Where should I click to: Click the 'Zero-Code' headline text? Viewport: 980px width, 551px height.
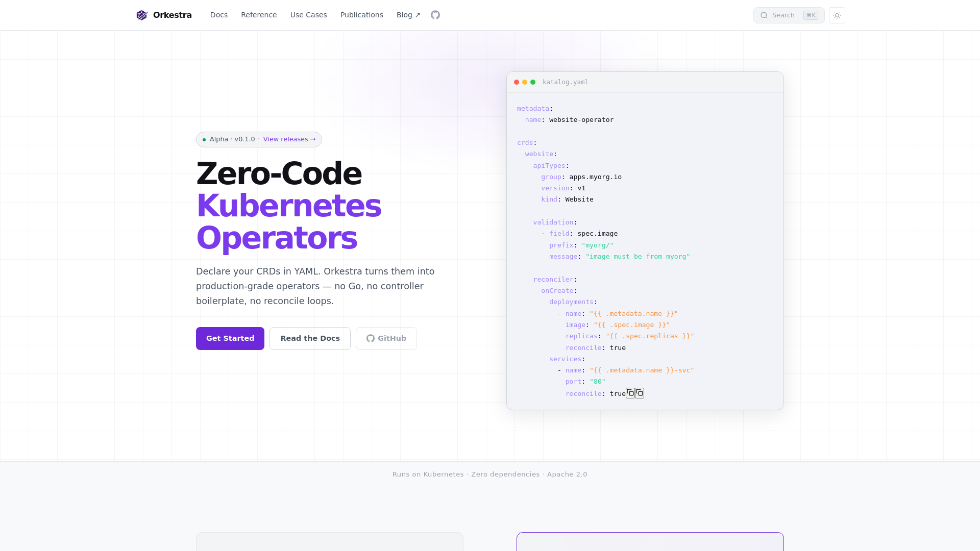point(279,173)
